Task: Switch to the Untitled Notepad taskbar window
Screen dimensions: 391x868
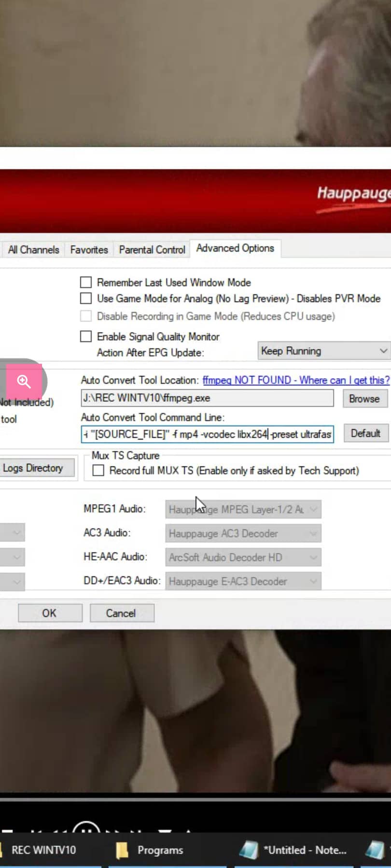Action: (x=293, y=850)
